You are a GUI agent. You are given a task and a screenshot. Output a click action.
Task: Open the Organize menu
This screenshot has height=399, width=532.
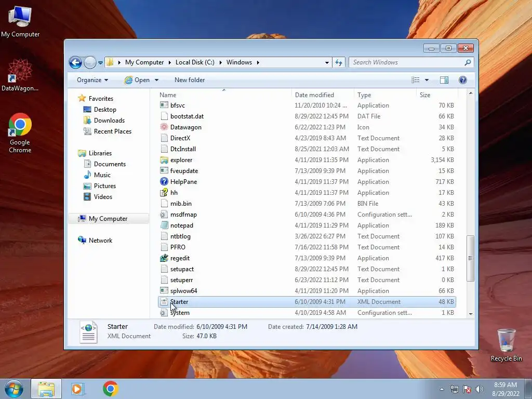92,80
